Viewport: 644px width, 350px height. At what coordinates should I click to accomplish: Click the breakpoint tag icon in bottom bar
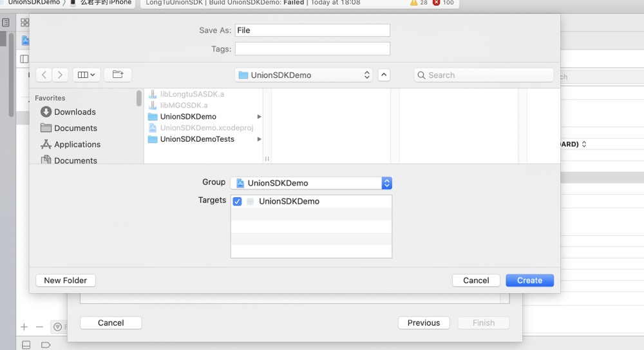(46, 345)
